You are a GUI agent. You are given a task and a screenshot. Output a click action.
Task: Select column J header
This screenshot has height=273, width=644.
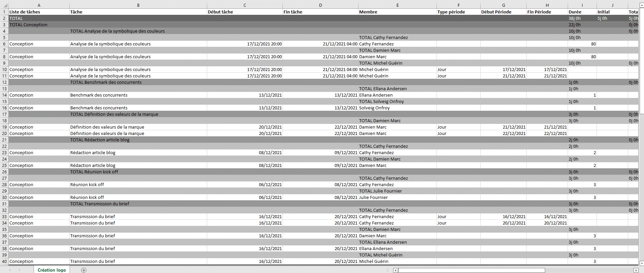click(612, 5)
